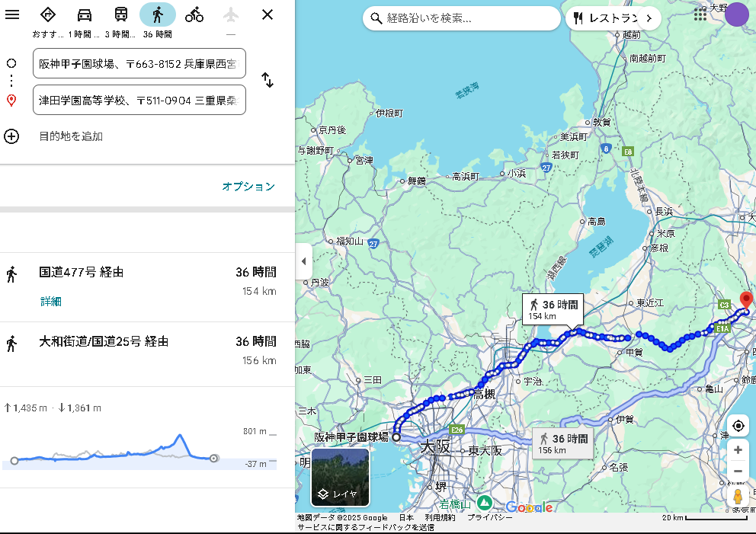Image resolution: width=756 pixels, height=534 pixels.
Task: Click the 舞鶴 label on map
Action: pos(417,181)
